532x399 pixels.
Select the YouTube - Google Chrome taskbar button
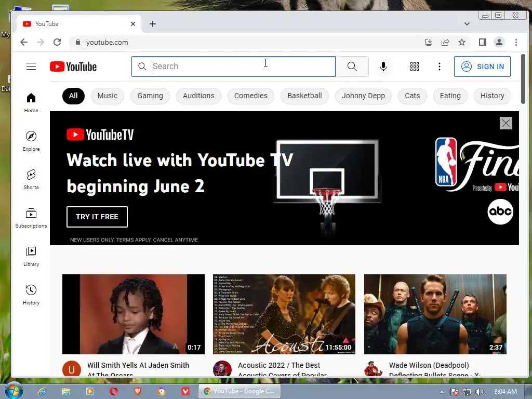(x=240, y=391)
